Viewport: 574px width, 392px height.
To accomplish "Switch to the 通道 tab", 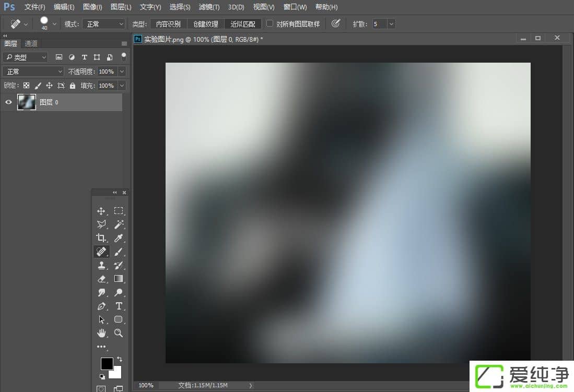I will click(30, 43).
